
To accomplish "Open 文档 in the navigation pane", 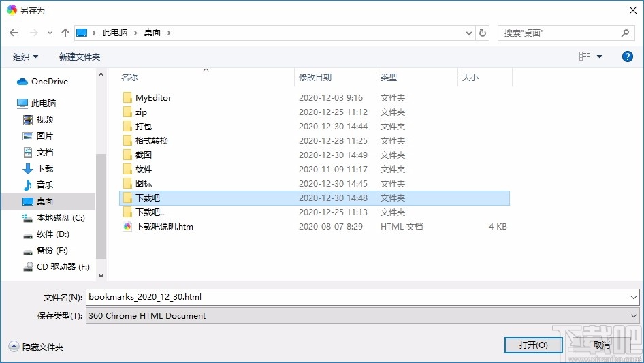I will 38,153.
